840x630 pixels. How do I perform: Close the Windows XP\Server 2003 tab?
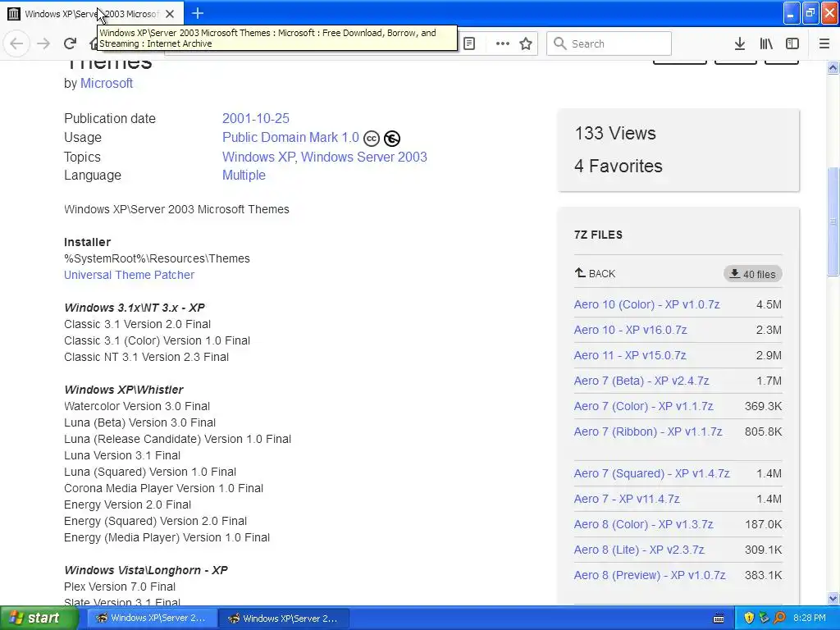(170, 14)
